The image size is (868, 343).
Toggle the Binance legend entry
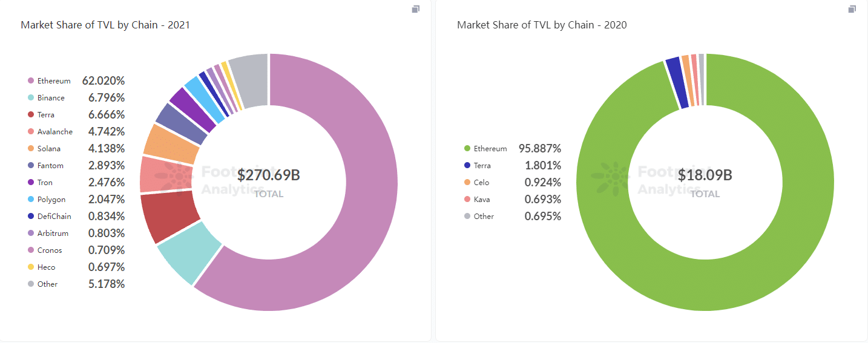point(50,98)
